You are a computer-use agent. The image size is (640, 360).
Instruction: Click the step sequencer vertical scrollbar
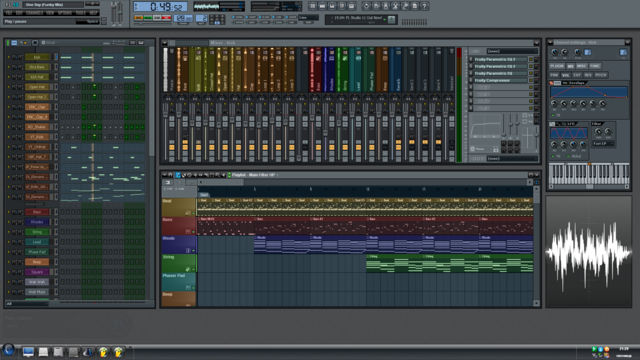click(152, 102)
